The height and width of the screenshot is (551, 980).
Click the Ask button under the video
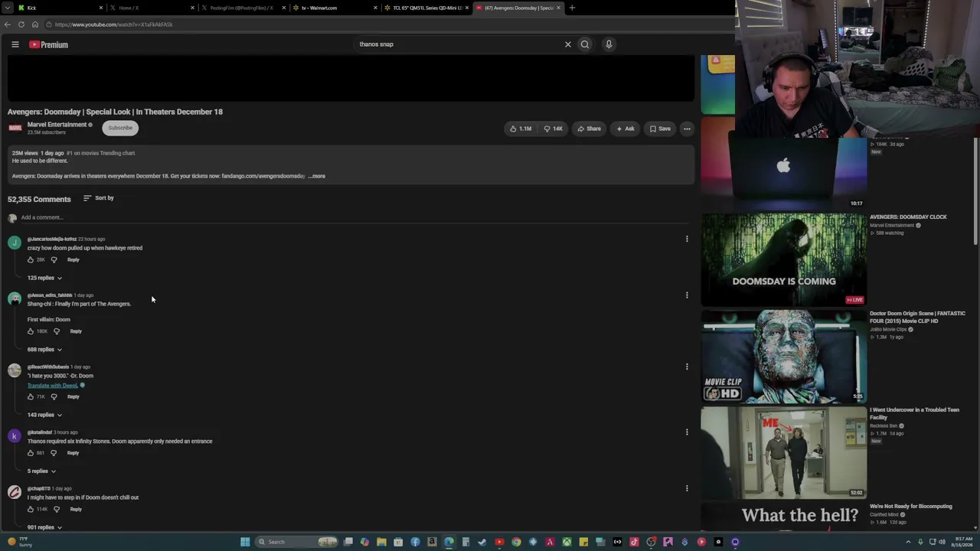[626, 129]
